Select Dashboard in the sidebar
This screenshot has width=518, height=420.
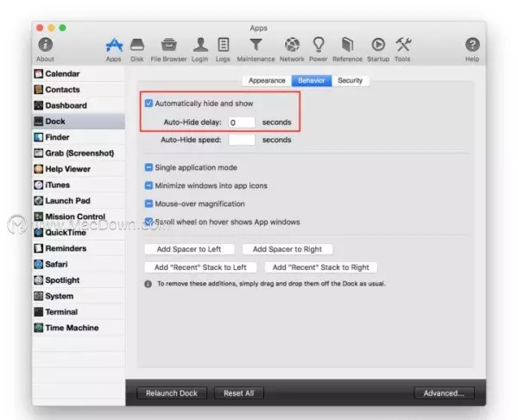click(x=79, y=105)
